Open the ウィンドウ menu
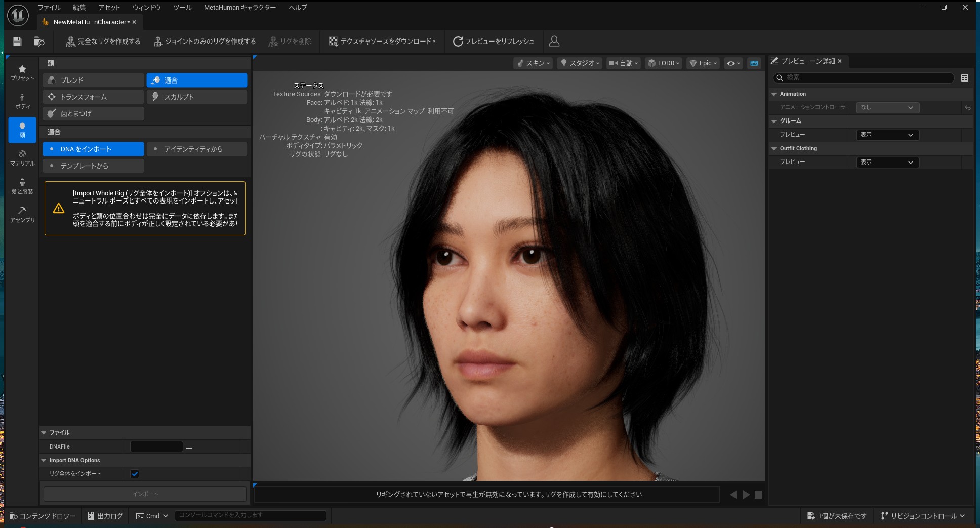 pyautogui.click(x=146, y=7)
